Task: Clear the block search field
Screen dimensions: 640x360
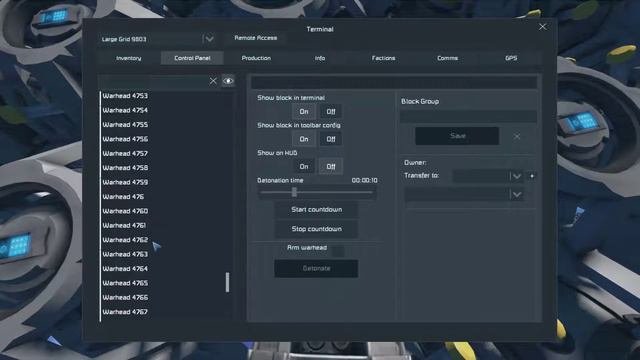Action: pyautogui.click(x=213, y=81)
